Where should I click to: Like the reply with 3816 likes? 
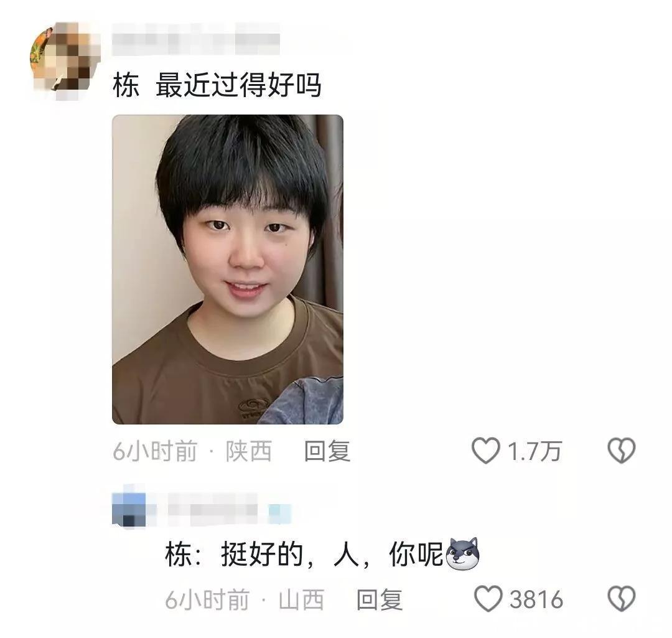click(x=488, y=599)
